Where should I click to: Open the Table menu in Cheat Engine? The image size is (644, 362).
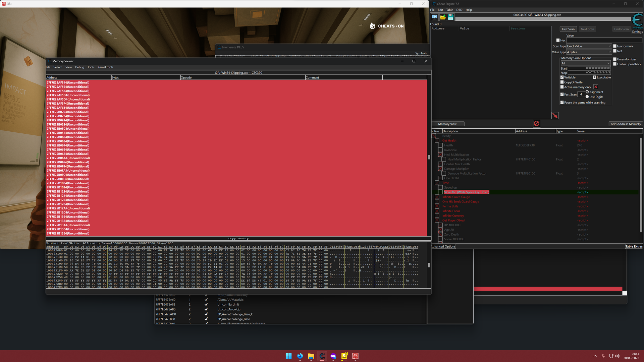pos(449,10)
